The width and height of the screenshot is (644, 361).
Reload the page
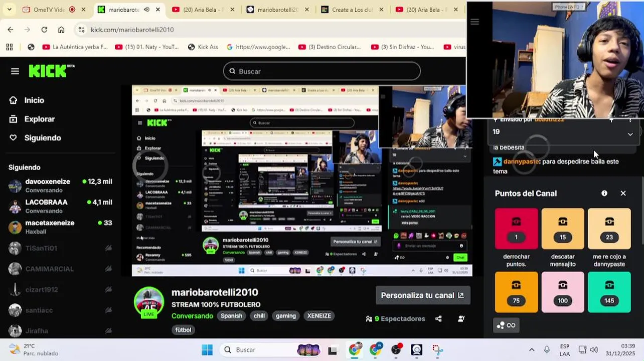pyautogui.click(x=44, y=30)
